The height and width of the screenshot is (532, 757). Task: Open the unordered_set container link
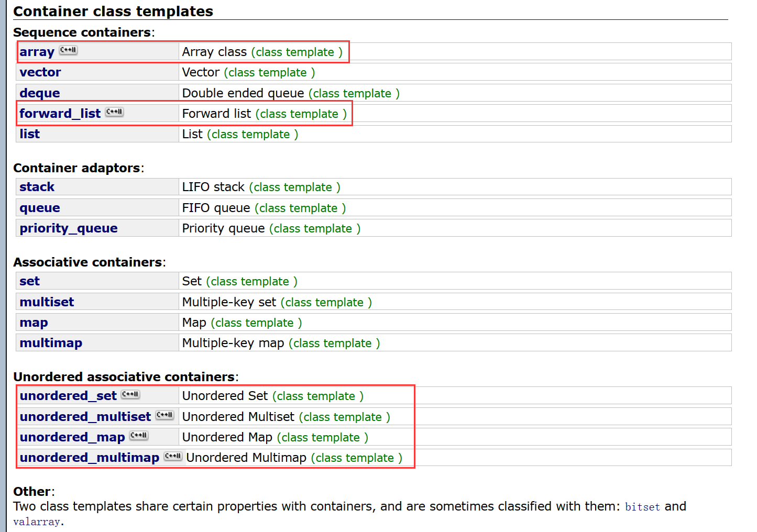pos(68,396)
